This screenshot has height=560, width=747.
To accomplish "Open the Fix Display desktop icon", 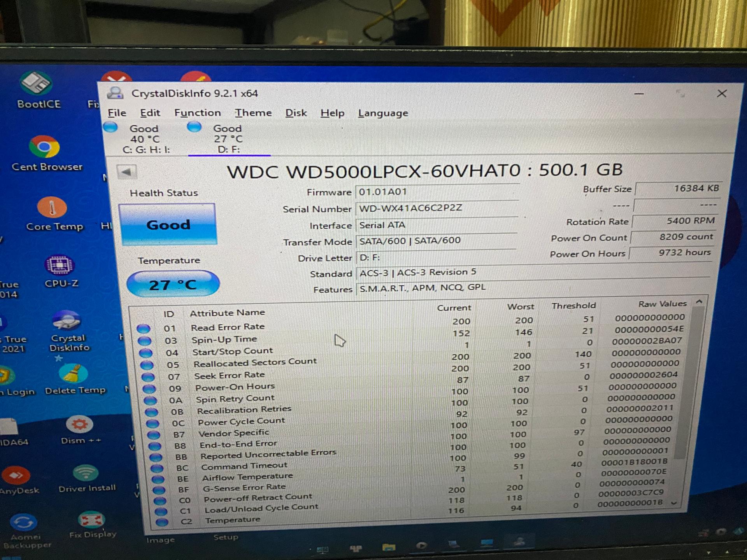I will tap(92, 525).
